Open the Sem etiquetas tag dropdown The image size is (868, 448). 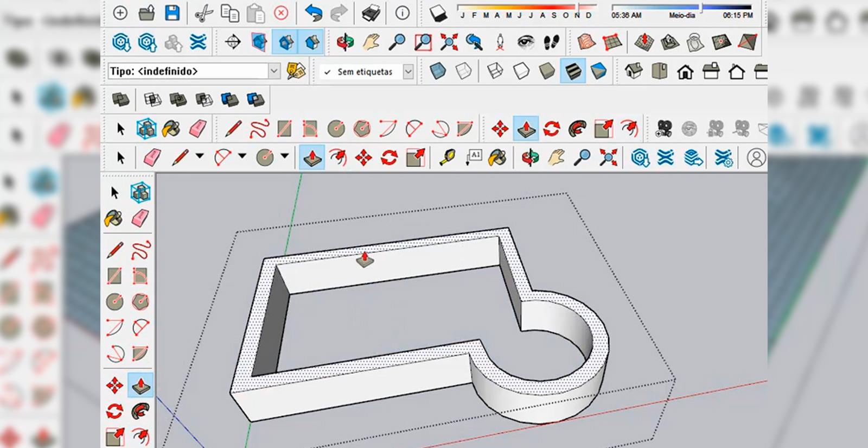click(408, 72)
